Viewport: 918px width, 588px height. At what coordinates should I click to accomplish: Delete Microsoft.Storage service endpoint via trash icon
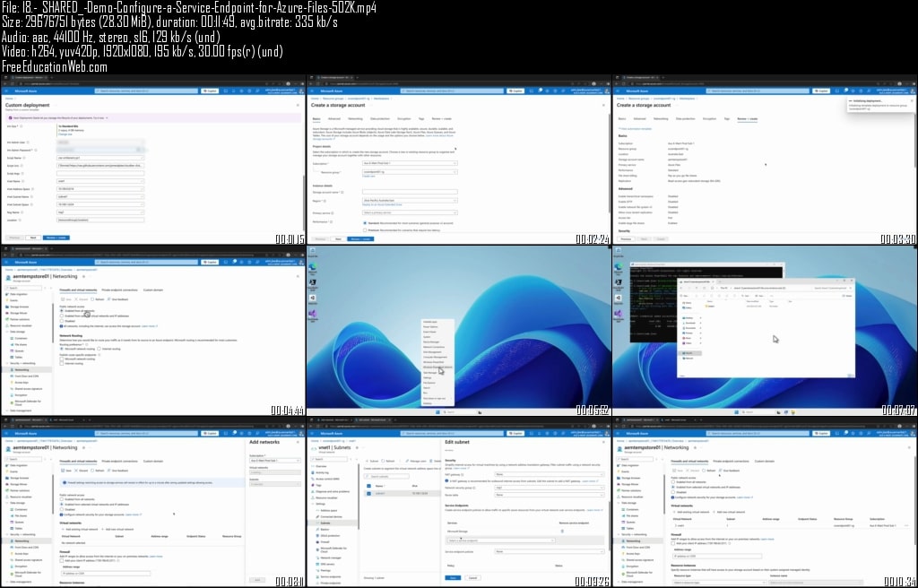pyautogui.click(x=562, y=532)
